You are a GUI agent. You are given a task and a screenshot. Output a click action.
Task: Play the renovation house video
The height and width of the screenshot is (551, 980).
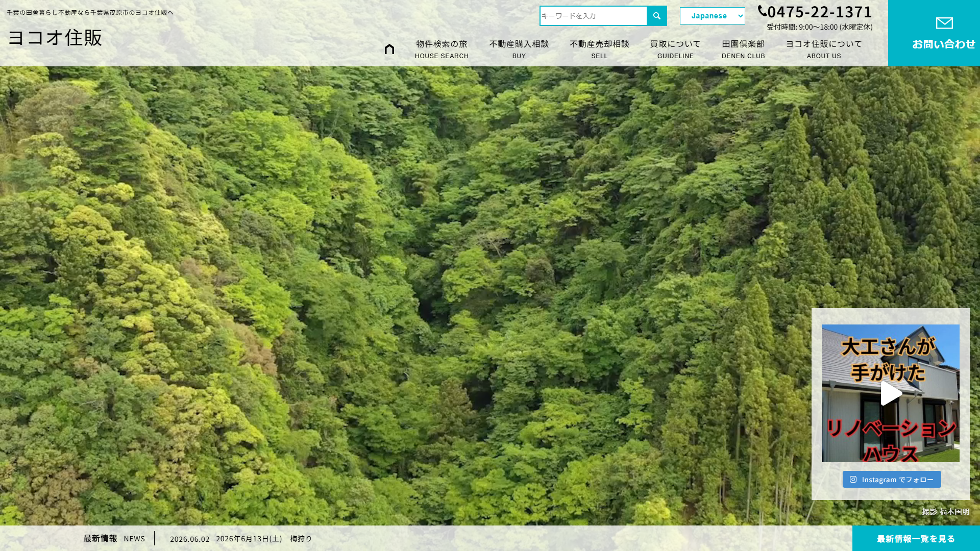pos(891,393)
